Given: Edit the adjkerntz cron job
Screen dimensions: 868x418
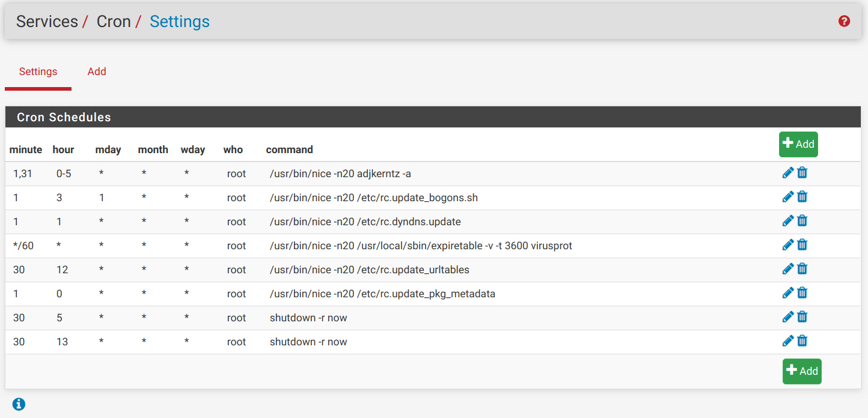Looking at the screenshot, I should pyautogui.click(x=788, y=173).
